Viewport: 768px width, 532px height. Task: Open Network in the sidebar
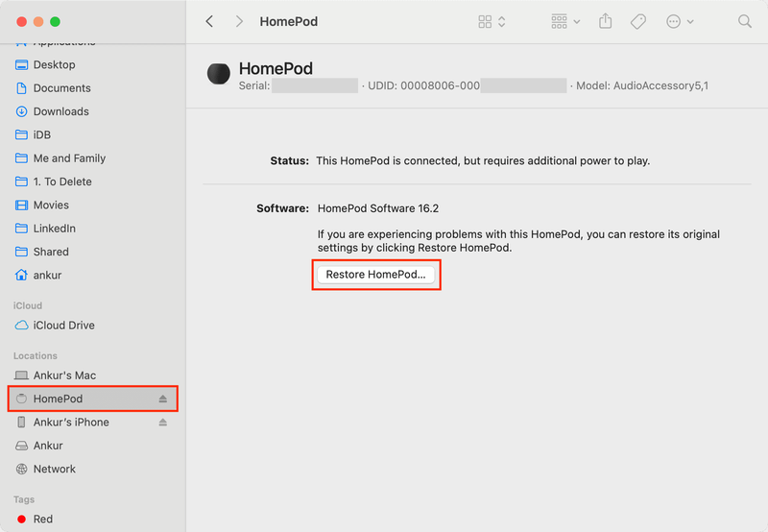[93, 469]
